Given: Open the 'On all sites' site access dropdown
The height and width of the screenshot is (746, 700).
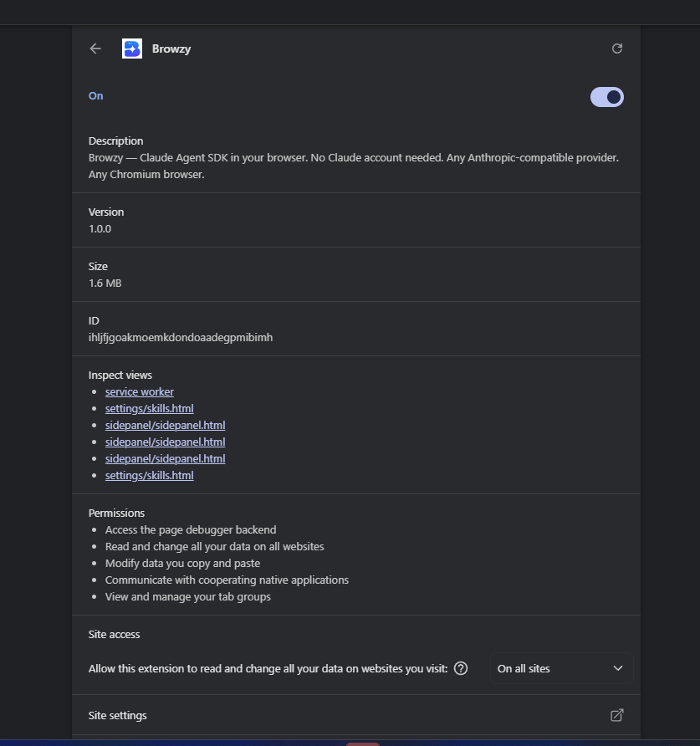Looking at the screenshot, I should click(x=561, y=668).
